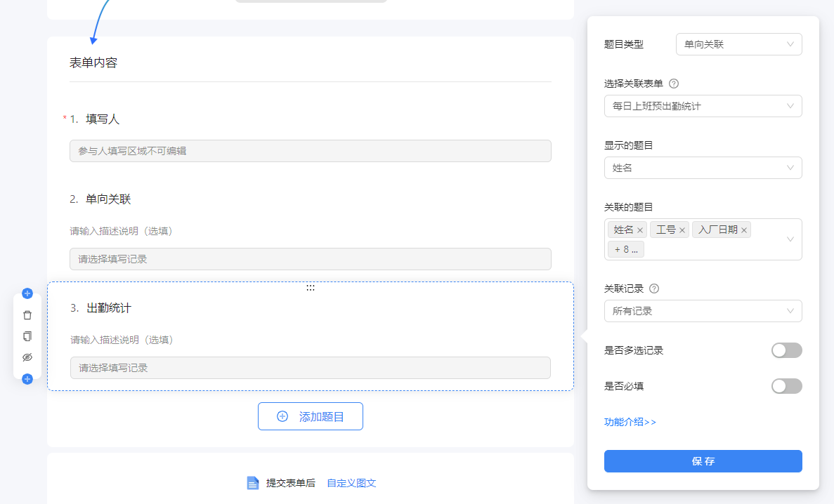Click the 保存 button

pyautogui.click(x=703, y=461)
